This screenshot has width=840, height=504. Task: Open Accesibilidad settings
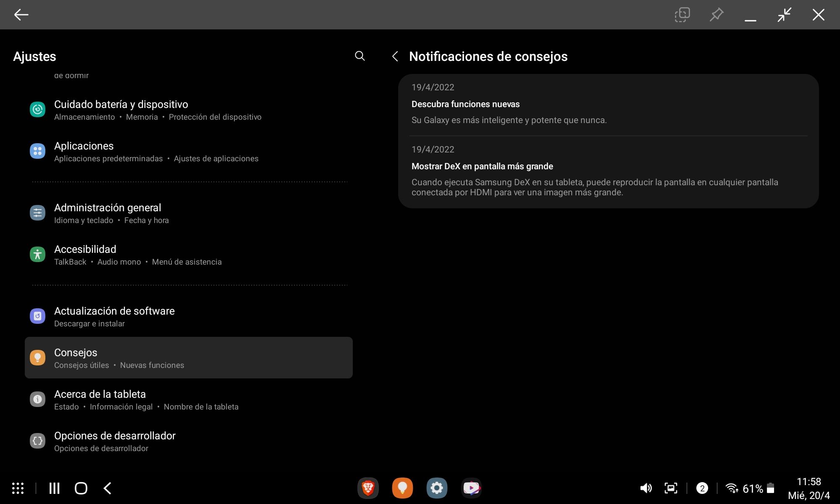point(85,255)
